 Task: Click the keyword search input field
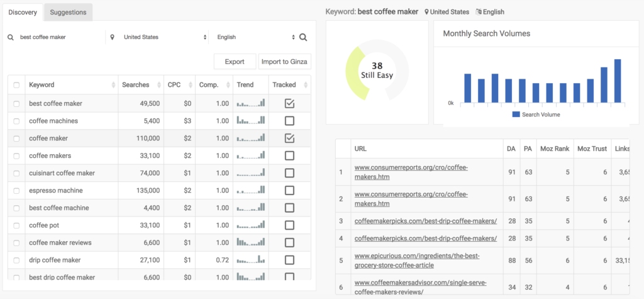pyautogui.click(x=60, y=37)
